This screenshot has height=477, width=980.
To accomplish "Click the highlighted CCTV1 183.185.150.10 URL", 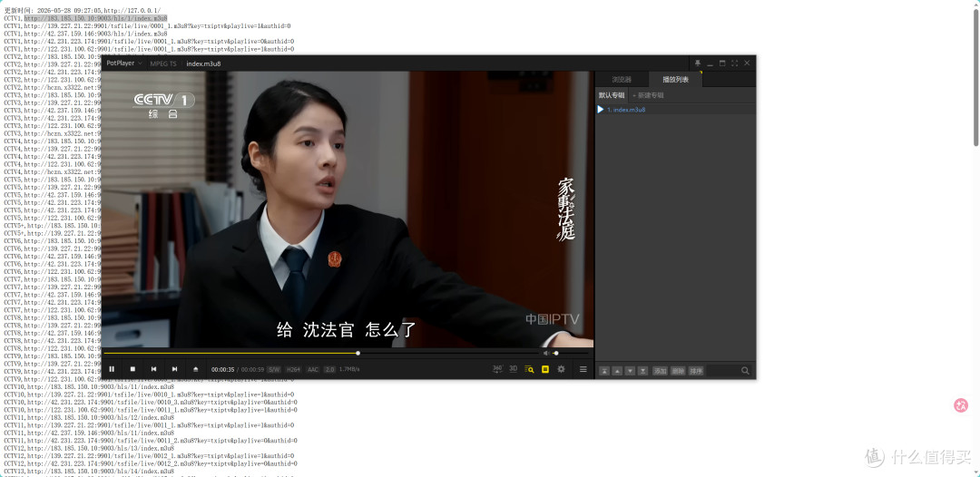I will coord(95,18).
